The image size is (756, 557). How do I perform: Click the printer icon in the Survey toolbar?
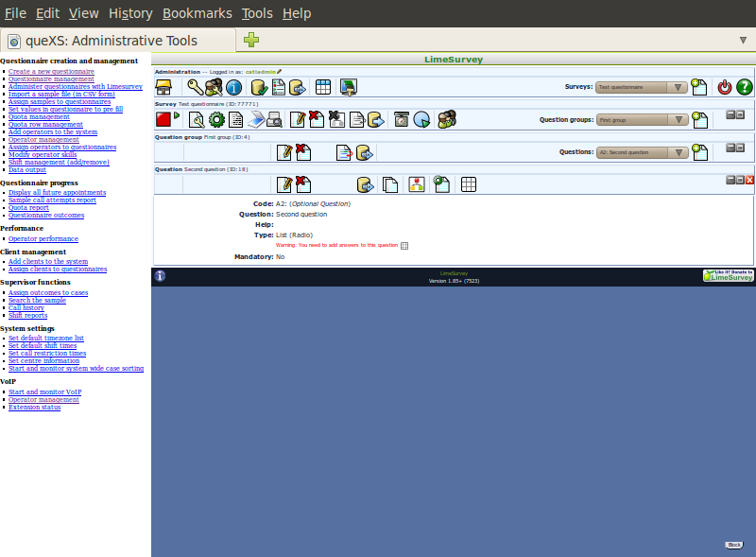click(x=274, y=119)
